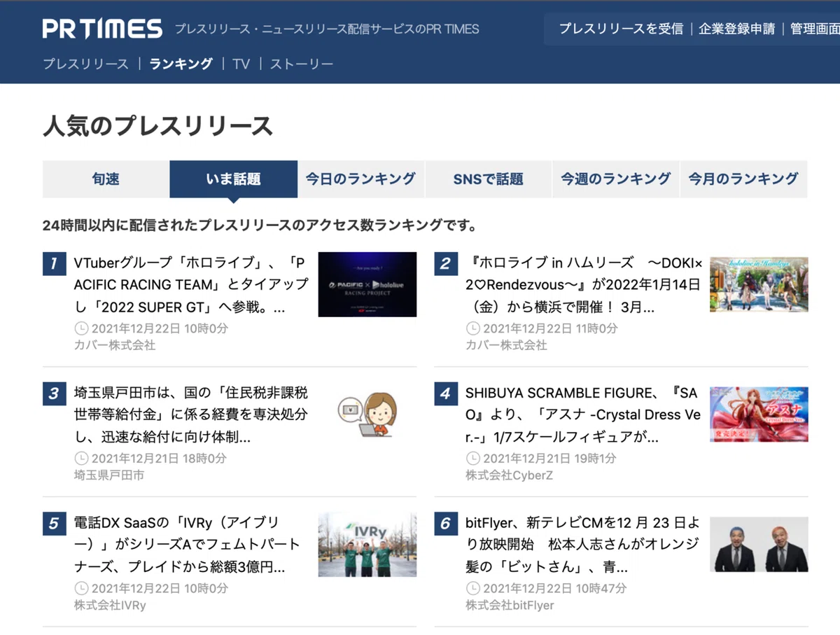Switch to the 旬速 tab
The height and width of the screenshot is (635, 840).
(106, 179)
